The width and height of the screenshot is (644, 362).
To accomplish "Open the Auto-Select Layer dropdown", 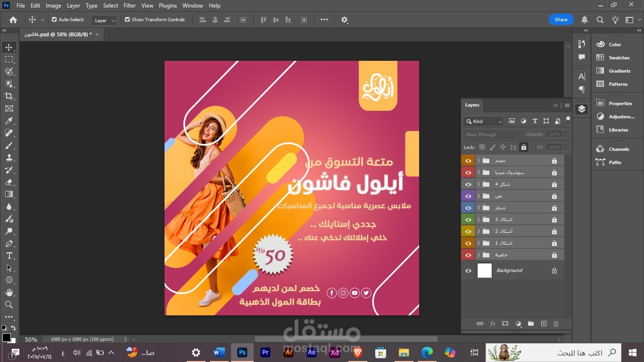I will click(x=104, y=20).
